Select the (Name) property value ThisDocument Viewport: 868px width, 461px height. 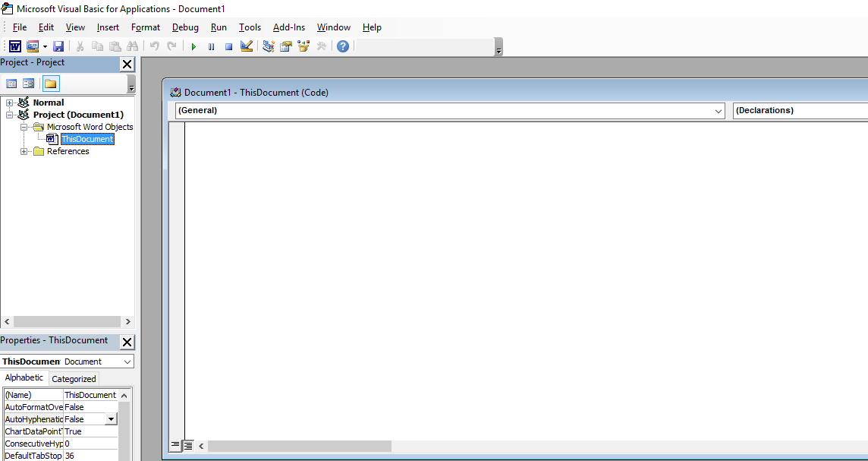(x=90, y=395)
